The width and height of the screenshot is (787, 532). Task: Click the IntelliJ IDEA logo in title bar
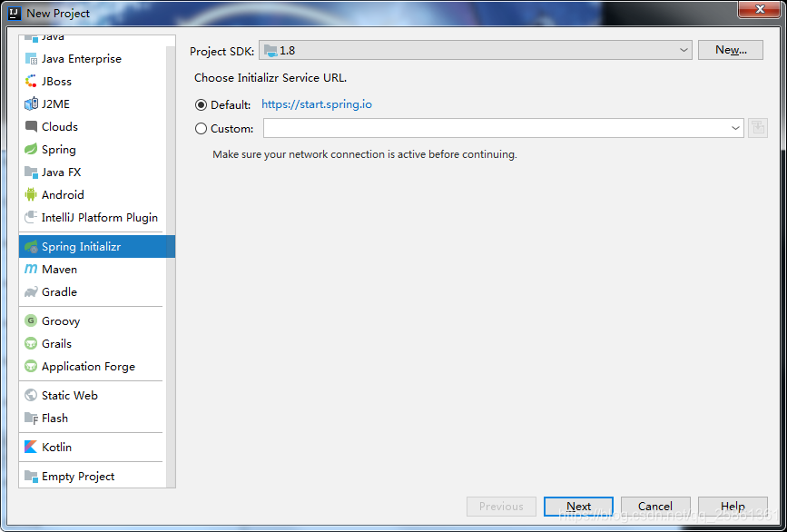[15, 13]
